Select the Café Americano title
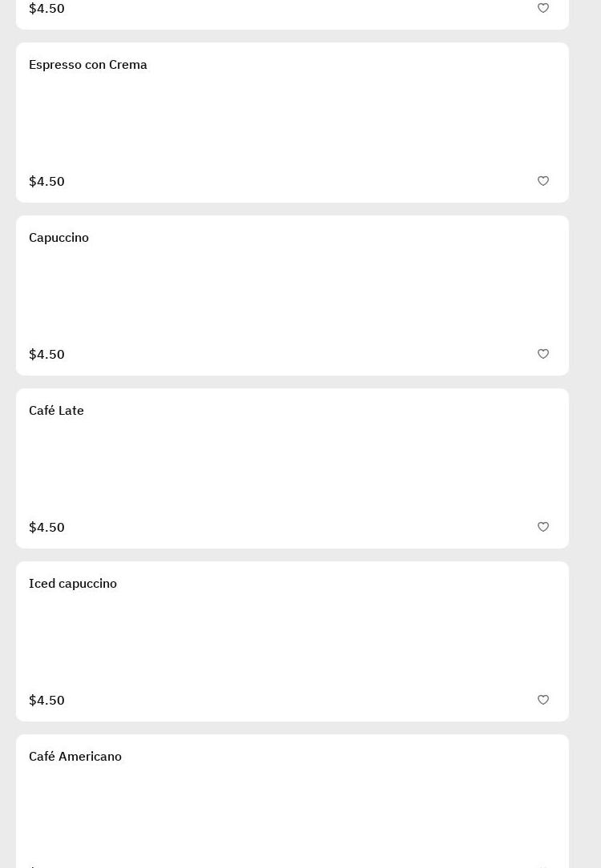601x868 pixels. click(x=75, y=757)
